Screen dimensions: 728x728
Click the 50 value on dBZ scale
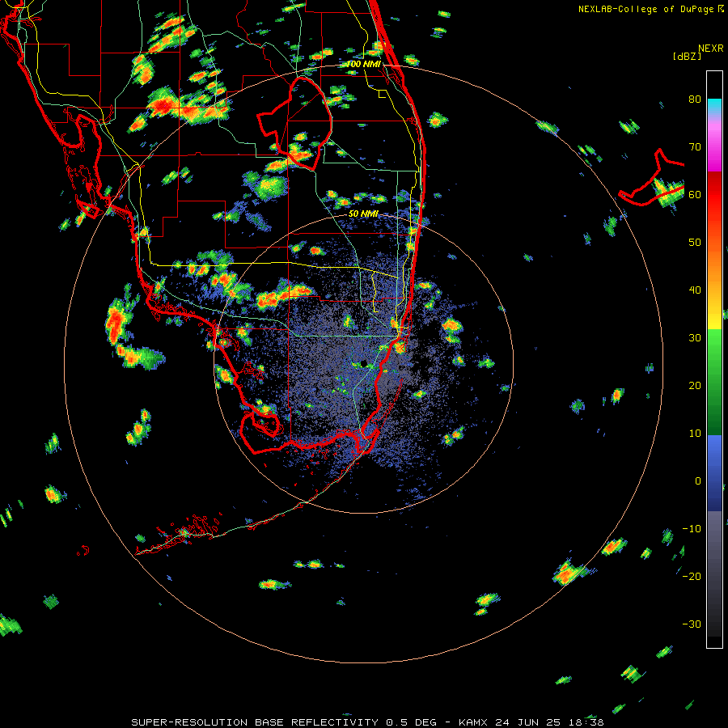(x=695, y=243)
